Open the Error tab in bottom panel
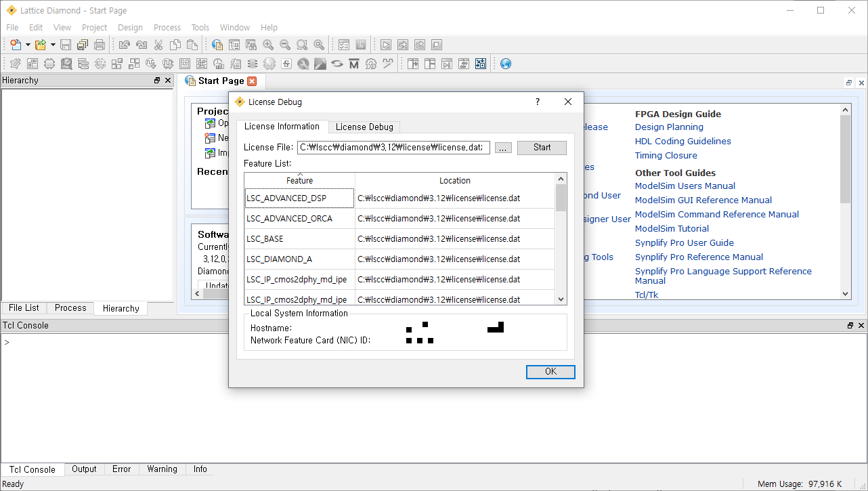 [121, 469]
